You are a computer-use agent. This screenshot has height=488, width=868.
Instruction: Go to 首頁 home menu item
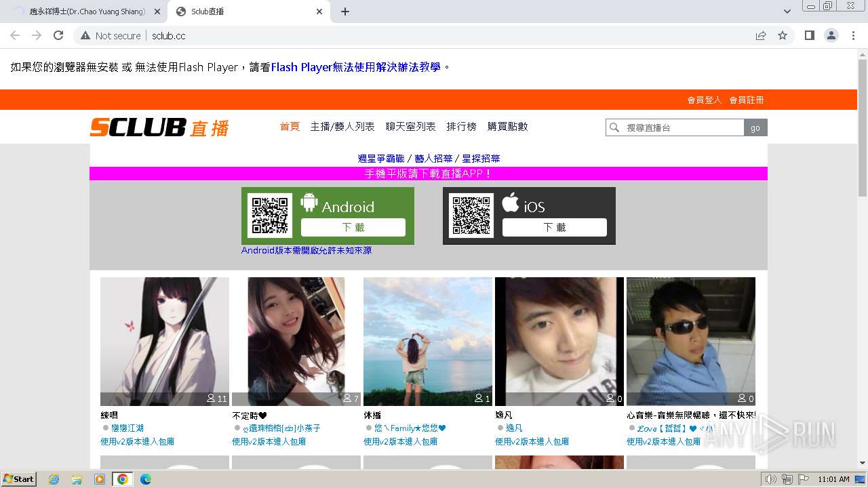290,127
